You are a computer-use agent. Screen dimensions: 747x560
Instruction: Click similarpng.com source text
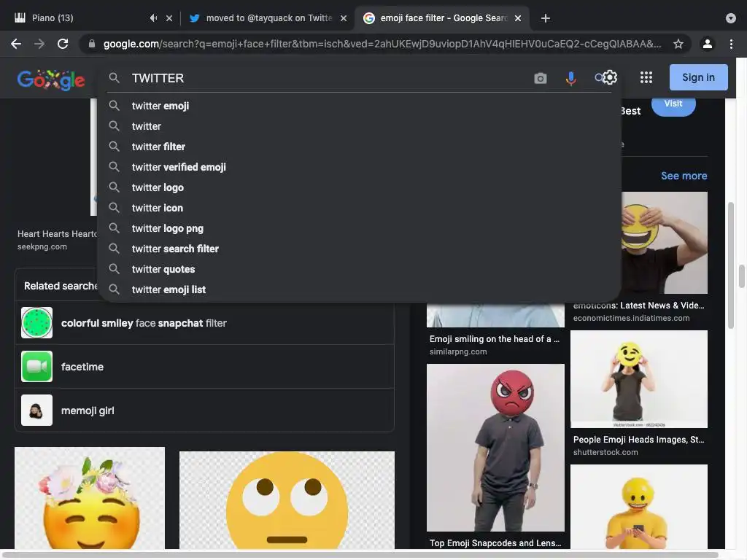[458, 352]
